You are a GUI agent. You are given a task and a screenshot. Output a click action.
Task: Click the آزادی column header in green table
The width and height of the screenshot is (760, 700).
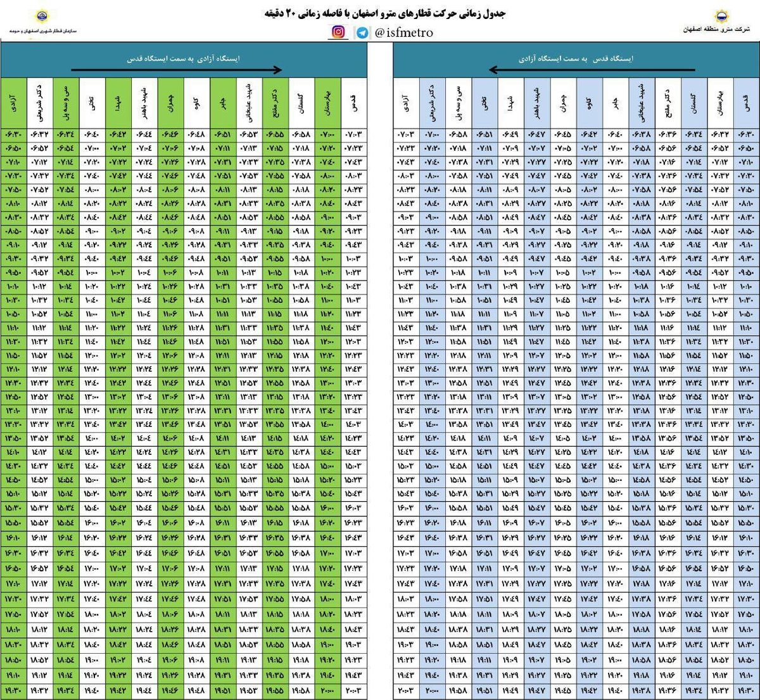tap(13, 101)
